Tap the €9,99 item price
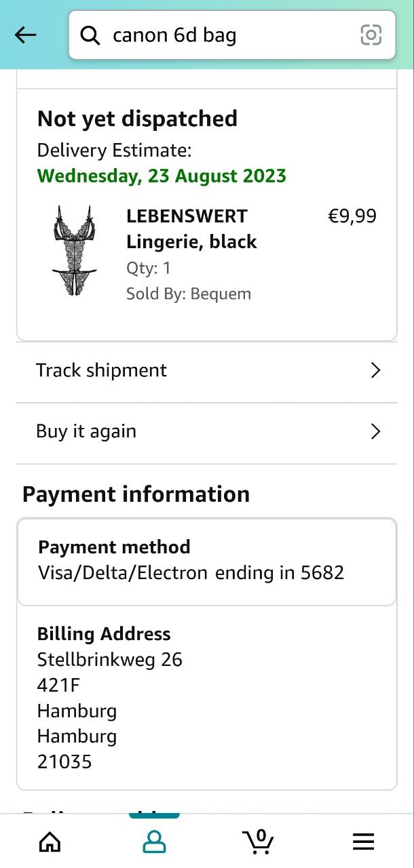Image resolution: width=414 pixels, height=868 pixels. [x=352, y=216]
